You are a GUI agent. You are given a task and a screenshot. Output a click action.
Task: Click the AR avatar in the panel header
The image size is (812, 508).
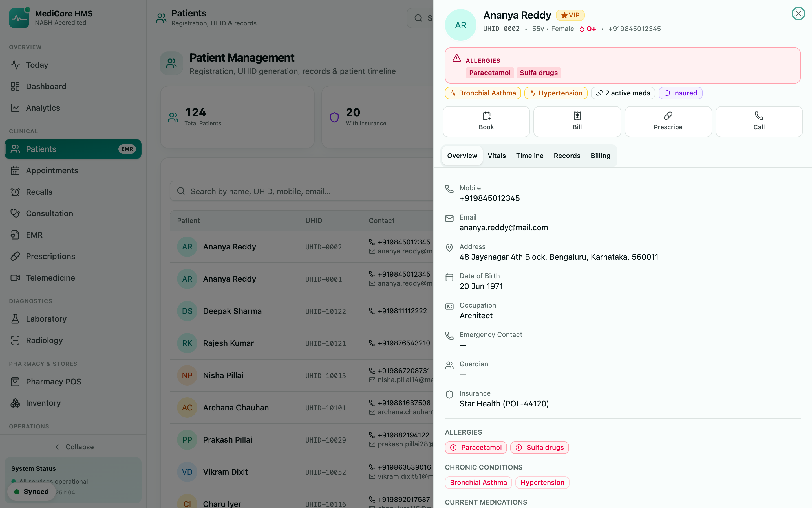tap(460, 25)
